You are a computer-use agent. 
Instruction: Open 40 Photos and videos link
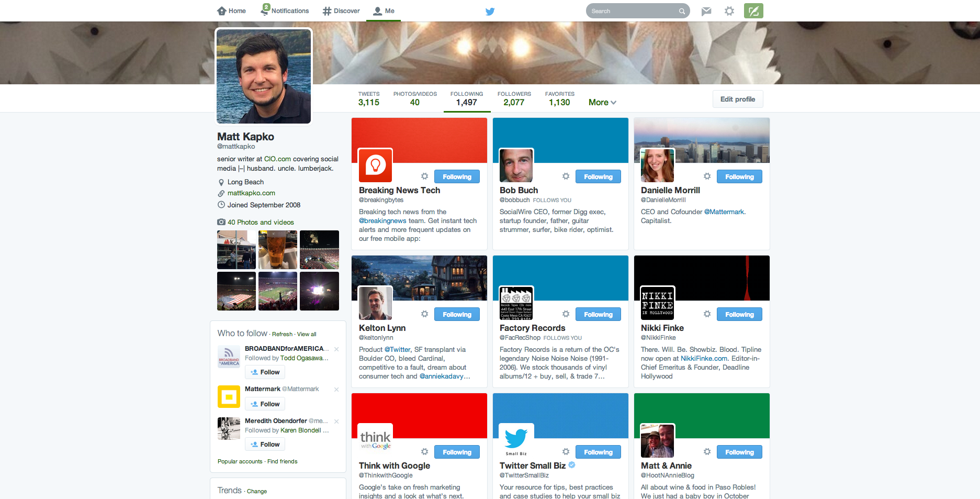click(x=261, y=223)
